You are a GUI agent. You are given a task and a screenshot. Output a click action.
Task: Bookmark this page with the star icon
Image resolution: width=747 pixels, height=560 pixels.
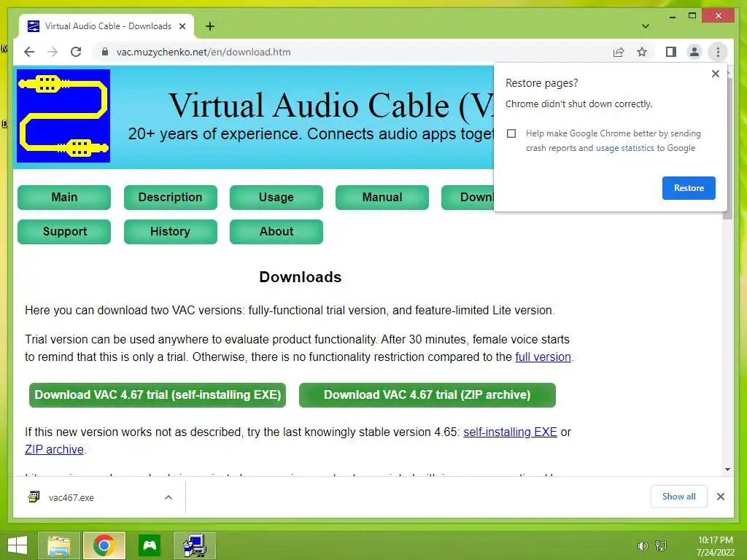pyautogui.click(x=642, y=52)
